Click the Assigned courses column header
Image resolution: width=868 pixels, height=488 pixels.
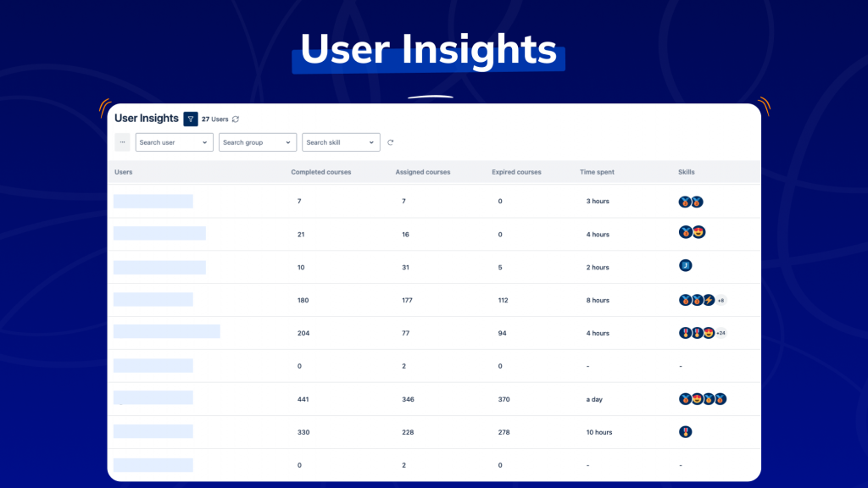(x=423, y=172)
